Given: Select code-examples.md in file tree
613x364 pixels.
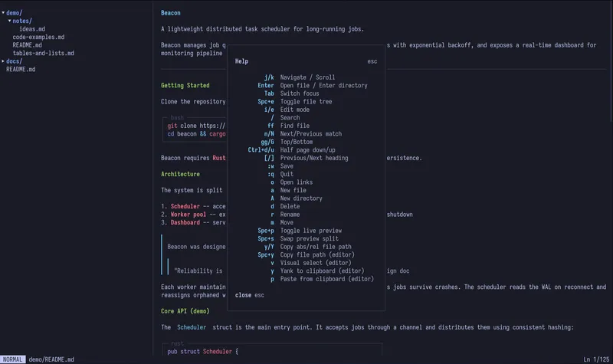Looking at the screenshot, I should point(38,38).
